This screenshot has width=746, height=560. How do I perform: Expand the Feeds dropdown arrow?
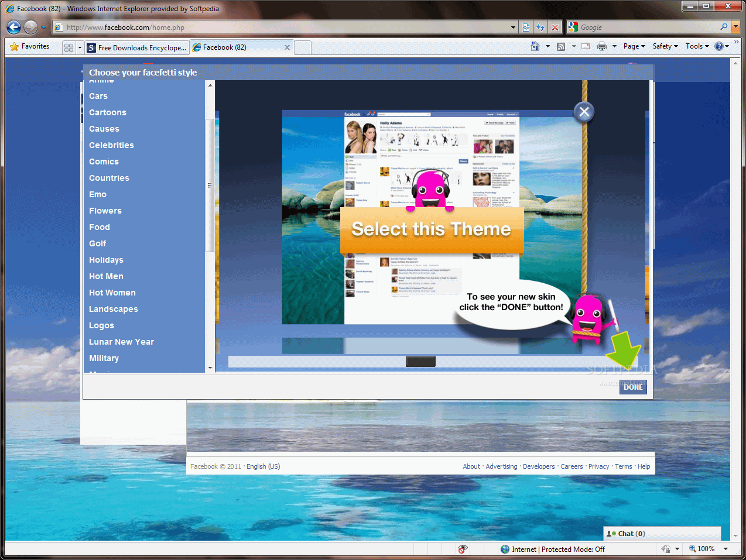tap(574, 46)
